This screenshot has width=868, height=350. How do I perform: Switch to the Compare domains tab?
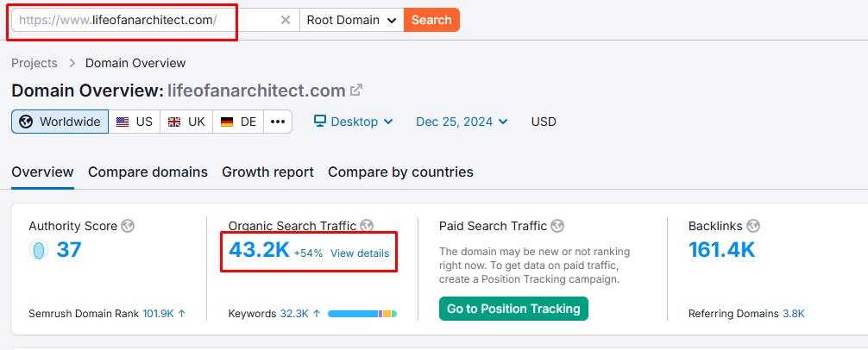coord(148,172)
